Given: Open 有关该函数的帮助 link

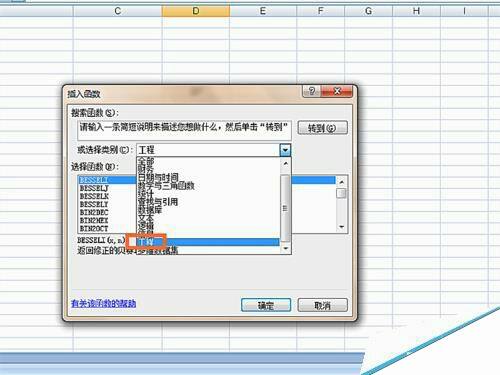Looking at the screenshot, I should 103,303.
